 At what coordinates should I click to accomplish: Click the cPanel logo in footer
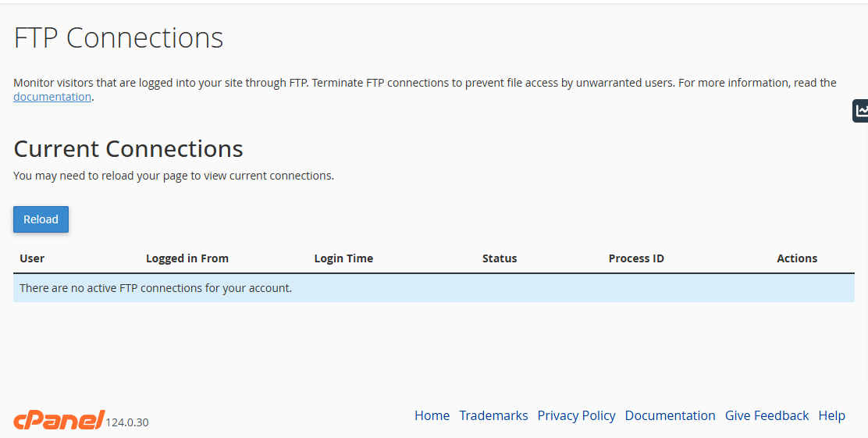pos(59,420)
